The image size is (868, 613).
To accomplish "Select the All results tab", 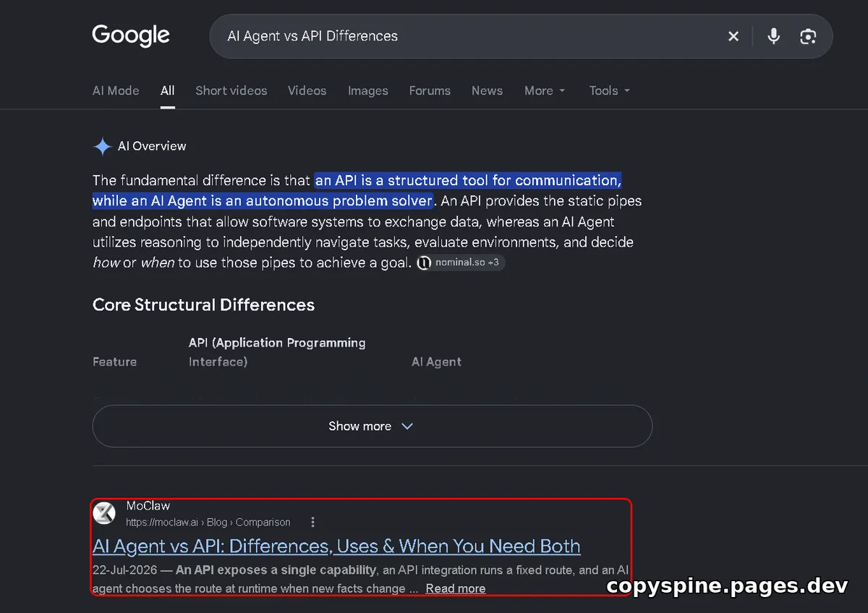I will click(168, 90).
